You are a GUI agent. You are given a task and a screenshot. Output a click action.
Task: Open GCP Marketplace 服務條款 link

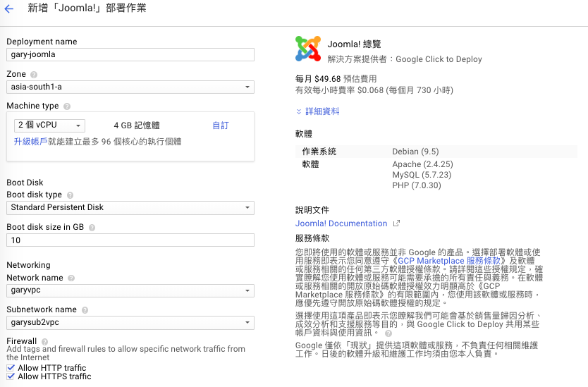click(449, 261)
